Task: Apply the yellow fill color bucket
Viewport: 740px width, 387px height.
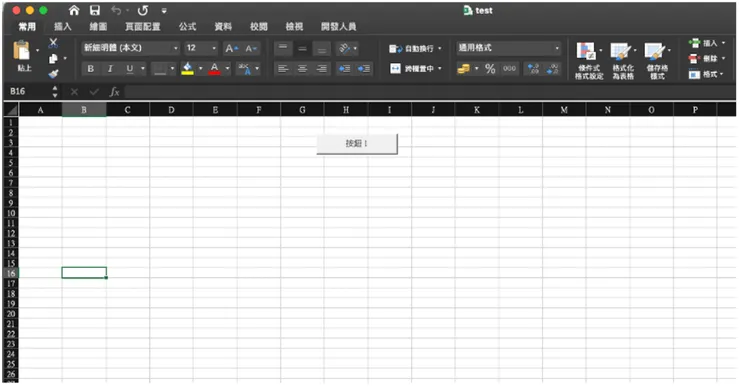Action: point(188,69)
